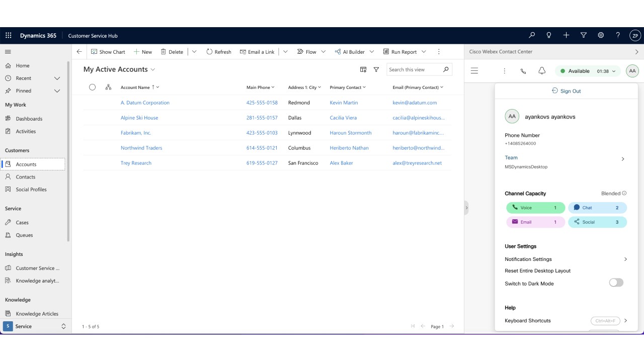Open the Service area switcher
Image resolution: width=644 pixels, height=362 pixels.
pyautogui.click(x=35, y=326)
